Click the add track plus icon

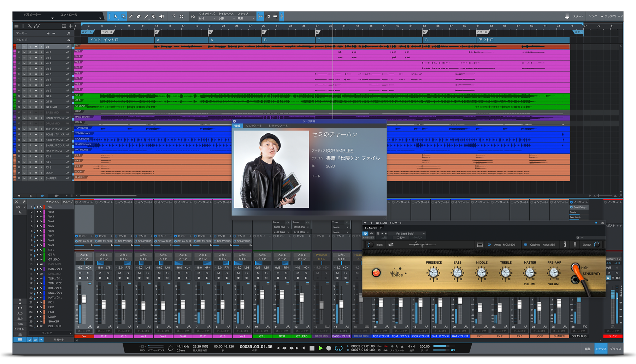(71, 26)
